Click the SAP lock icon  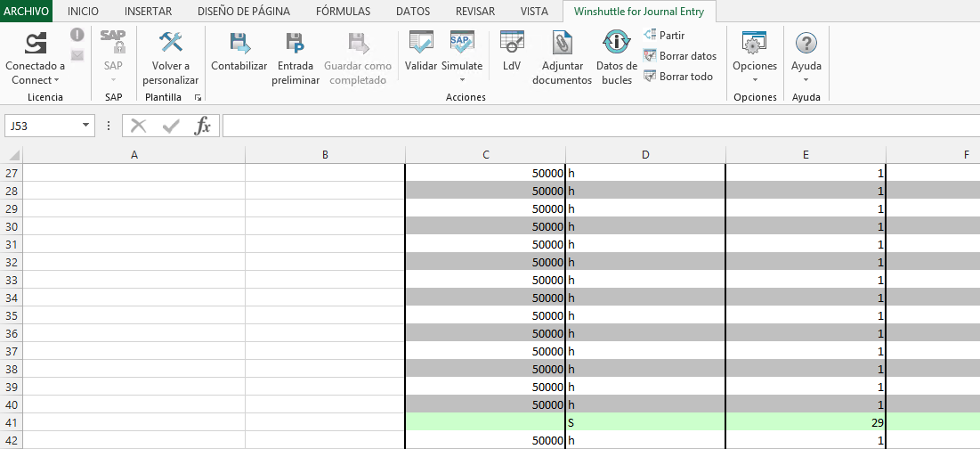[x=113, y=43]
